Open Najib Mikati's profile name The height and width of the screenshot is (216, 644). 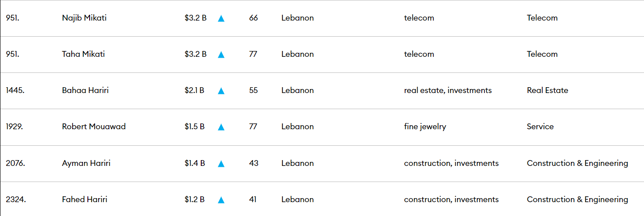(x=84, y=18)
